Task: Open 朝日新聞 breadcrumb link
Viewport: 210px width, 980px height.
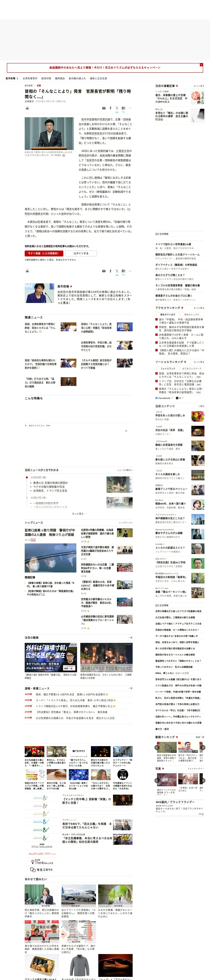Action: coord(29,86)
